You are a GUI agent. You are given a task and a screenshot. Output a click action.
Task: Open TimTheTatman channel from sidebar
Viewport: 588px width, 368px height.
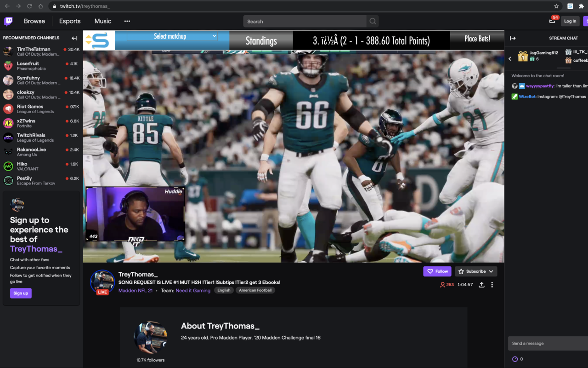pos(41,52)
